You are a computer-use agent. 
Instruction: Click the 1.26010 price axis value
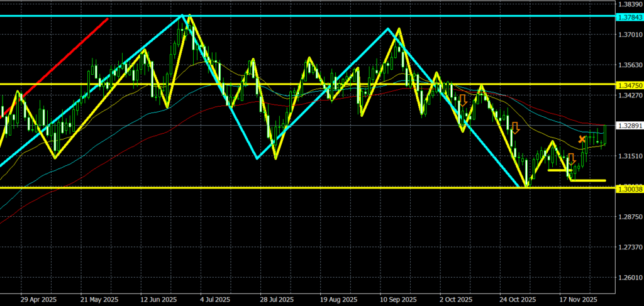pos(629,278)
